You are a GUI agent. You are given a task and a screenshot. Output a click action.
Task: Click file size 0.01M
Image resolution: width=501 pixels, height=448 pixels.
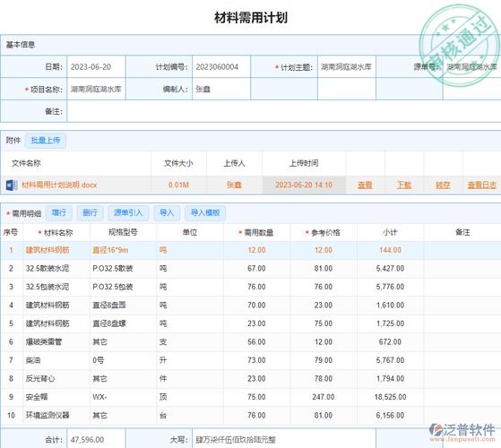(178, 185)
